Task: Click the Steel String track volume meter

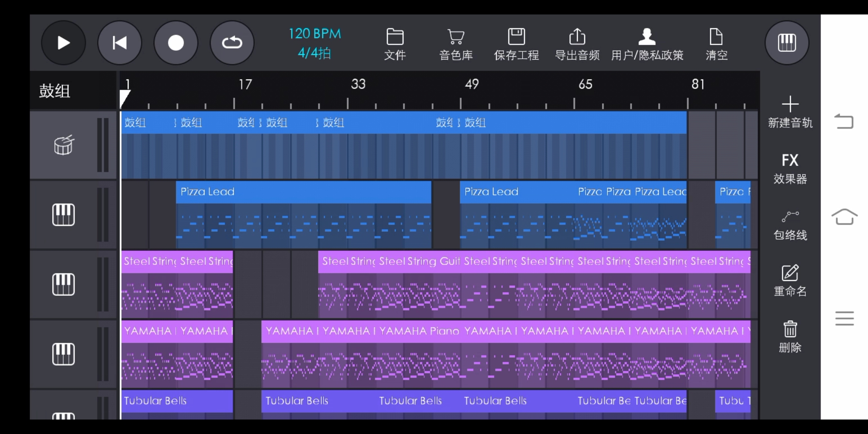Action: 103,284
